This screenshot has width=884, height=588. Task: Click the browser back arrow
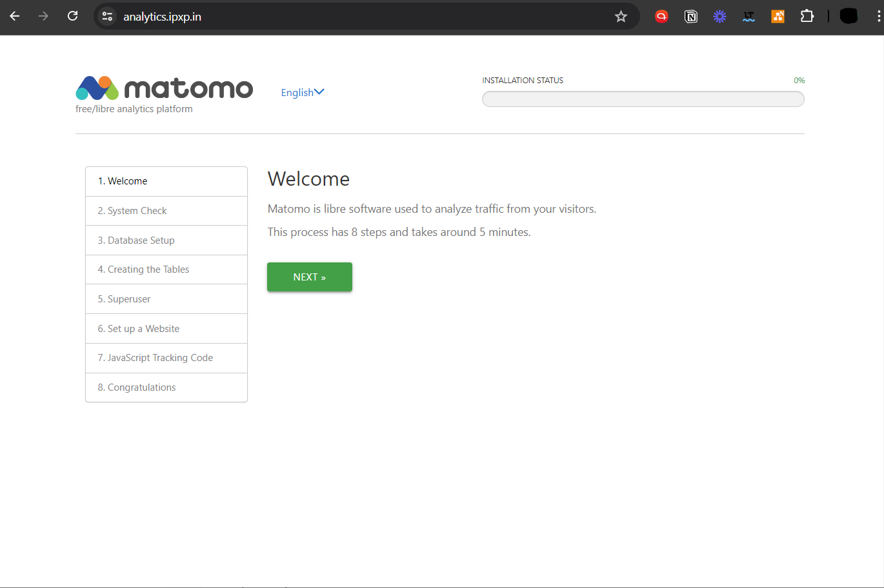coord(15,16)
